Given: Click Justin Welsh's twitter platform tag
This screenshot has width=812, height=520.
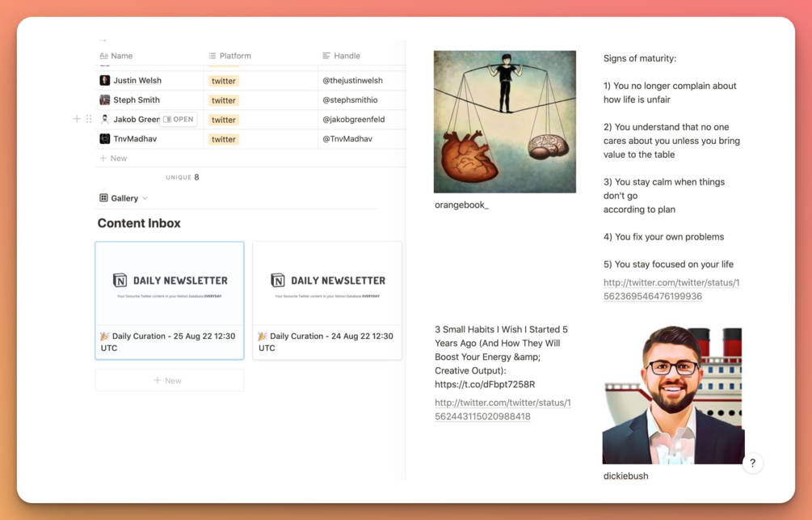Looking at the screenshot, I should pyautogui.click(x=224, y=81).
